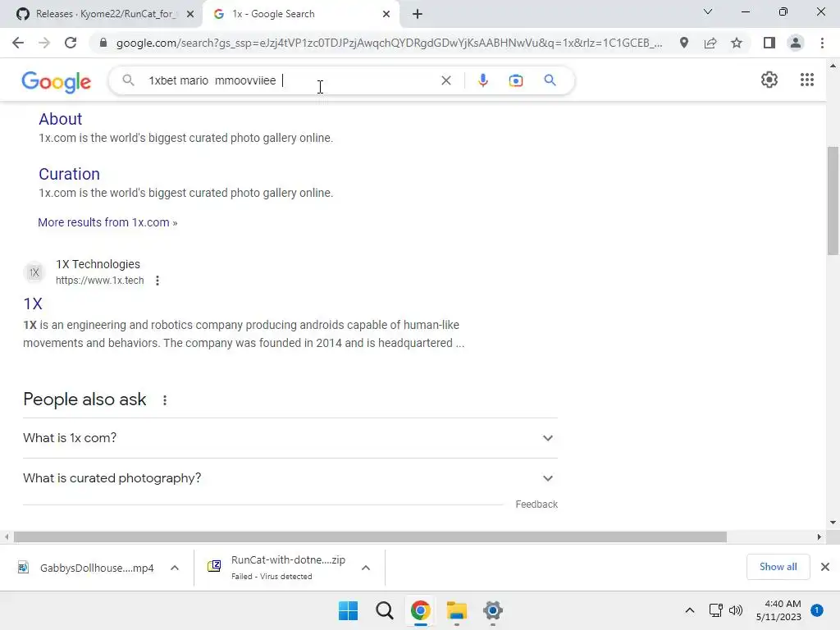The height and width of the screenshot is (630, 840).
Task: Open Settings from the taskbar
Action: pos(493,610)
